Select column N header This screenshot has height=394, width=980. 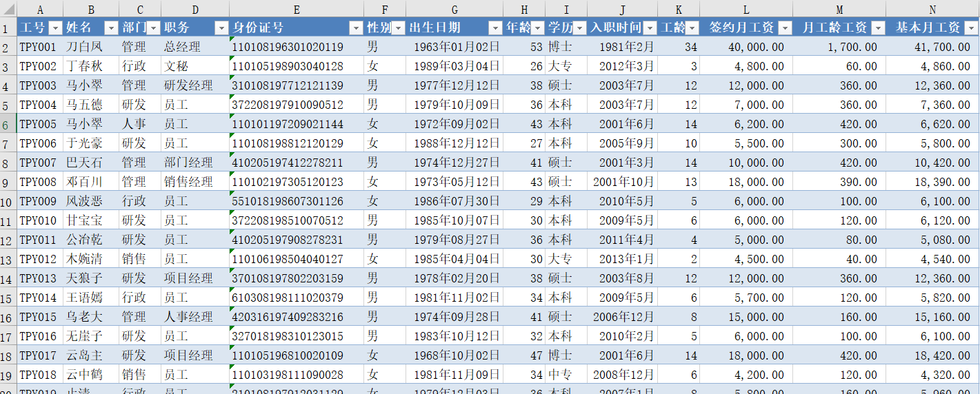(x=932, y=10)
